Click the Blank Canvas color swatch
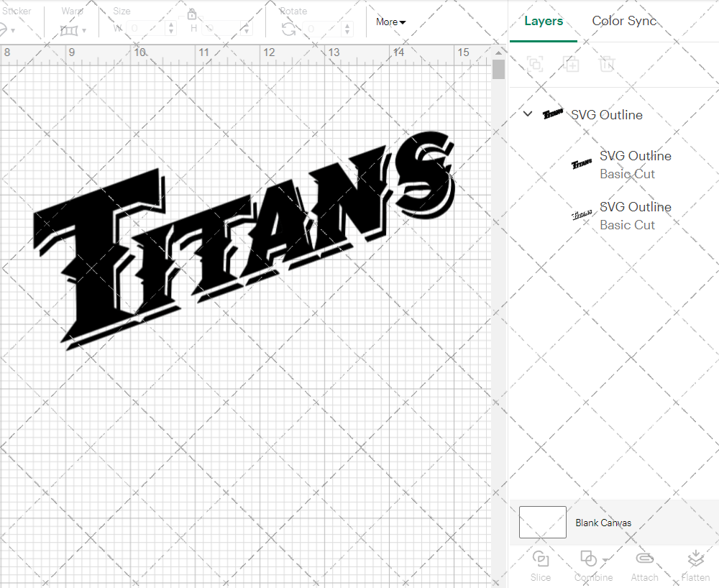 click(542, 523)
